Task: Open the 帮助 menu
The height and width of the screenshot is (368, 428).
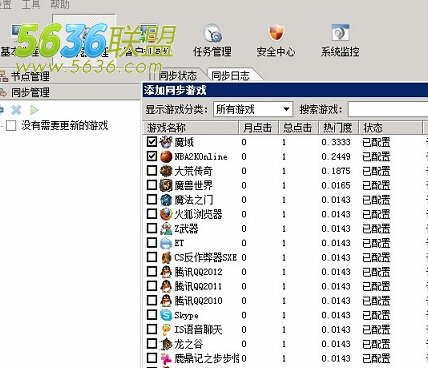Action: click(x=60, y=4)
